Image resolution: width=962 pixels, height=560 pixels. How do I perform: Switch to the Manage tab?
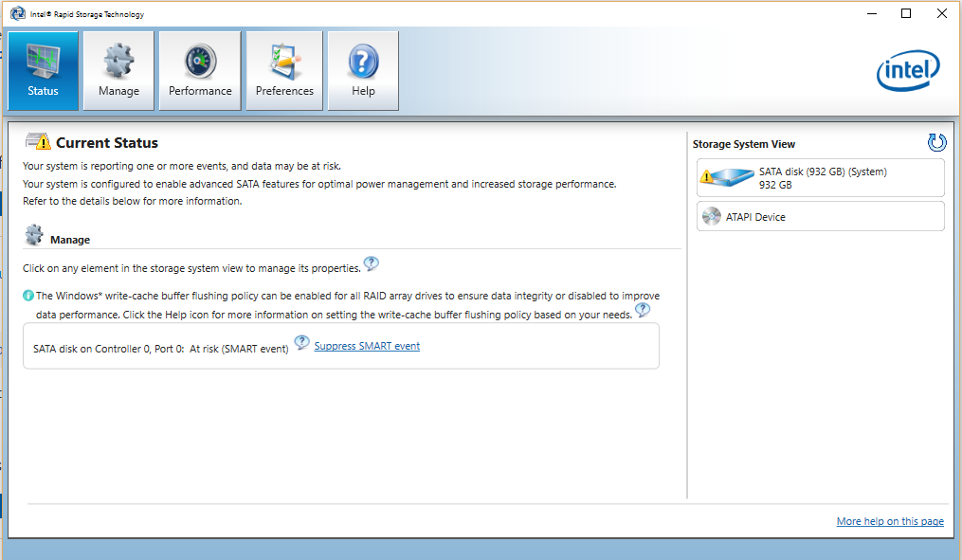point(118,70)
